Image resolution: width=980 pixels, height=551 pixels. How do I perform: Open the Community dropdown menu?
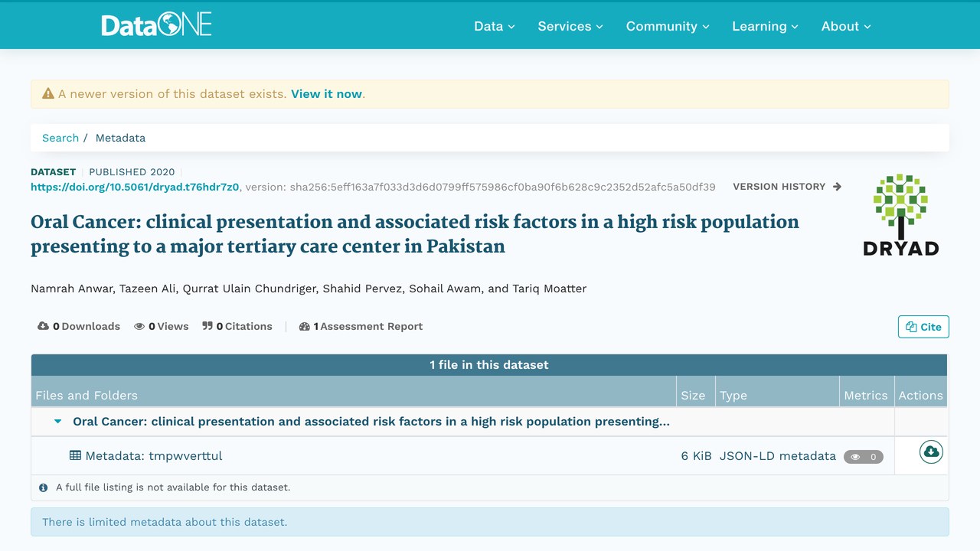668,26
